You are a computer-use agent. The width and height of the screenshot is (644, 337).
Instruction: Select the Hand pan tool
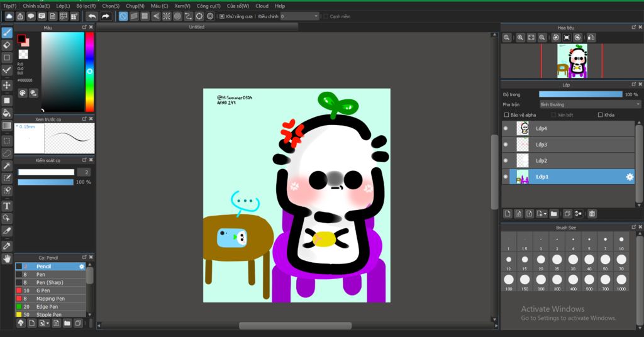coord(7,258)
